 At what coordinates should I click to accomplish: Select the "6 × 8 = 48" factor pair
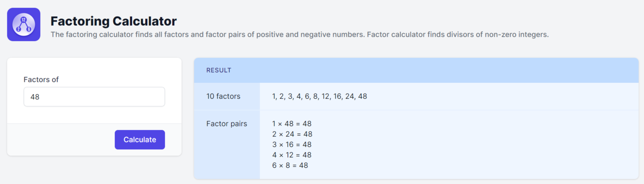coord(290,165)
